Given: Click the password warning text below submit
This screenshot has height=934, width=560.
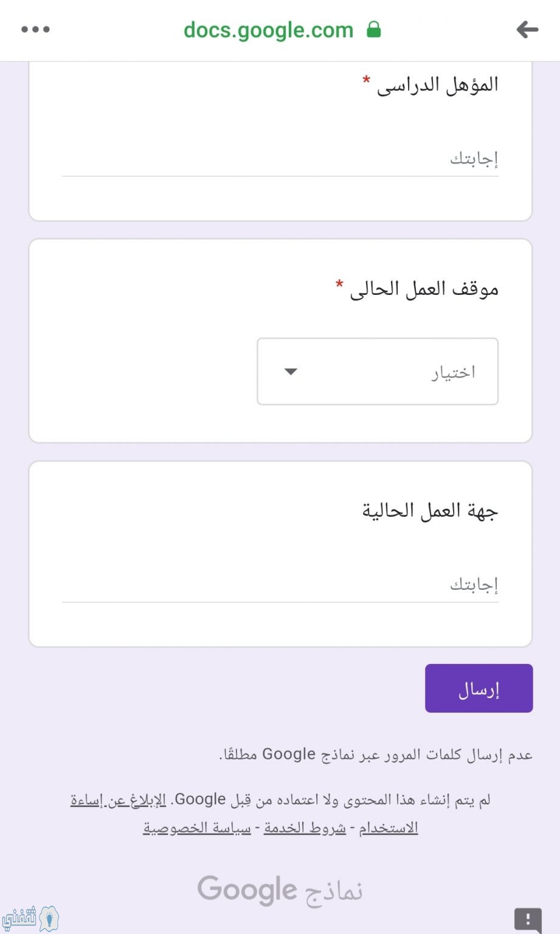Looking at the screenshot, I should (x=376, y=755).
